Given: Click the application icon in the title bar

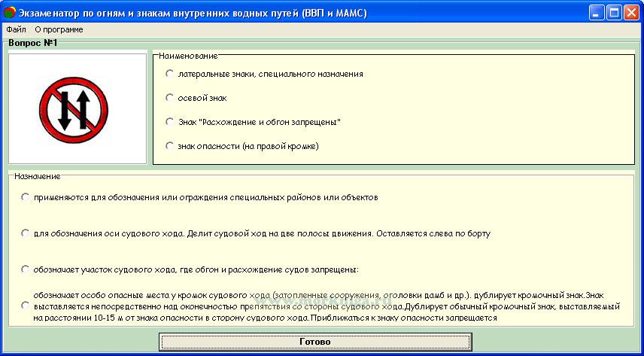Looking at the screenshot, I should (10, 12).
